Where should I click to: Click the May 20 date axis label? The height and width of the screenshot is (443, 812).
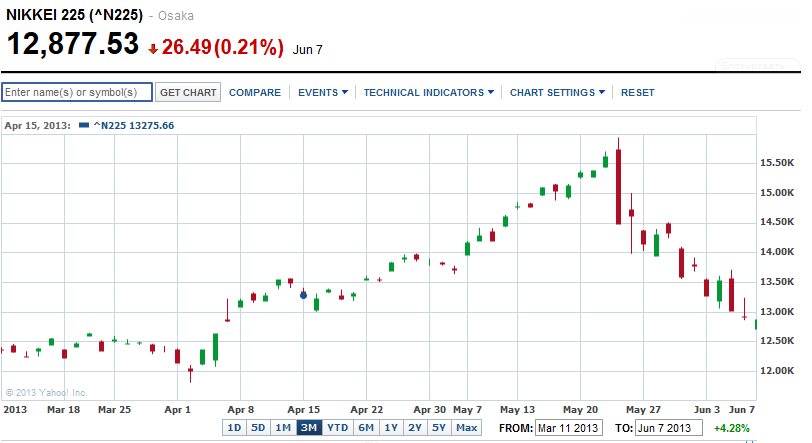point(580,409)
